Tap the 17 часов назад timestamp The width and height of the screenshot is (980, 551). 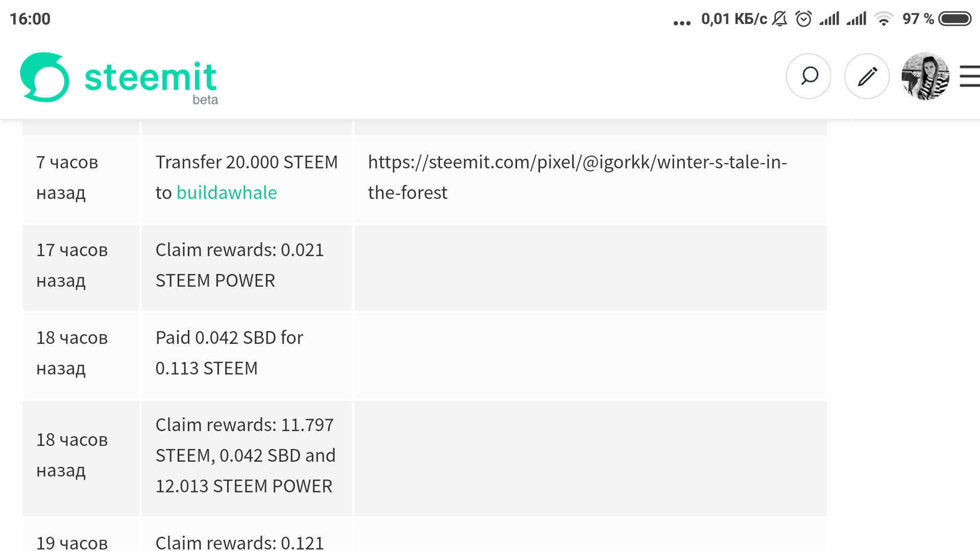click(72, 265)
